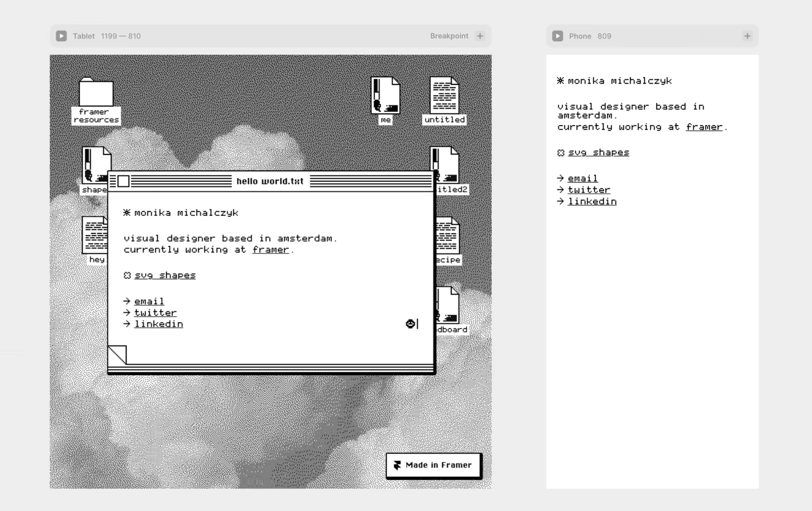Open the linkedin link in the Tablet window
This screenshot has height=511, width=812.
click(x=158, y=324)
